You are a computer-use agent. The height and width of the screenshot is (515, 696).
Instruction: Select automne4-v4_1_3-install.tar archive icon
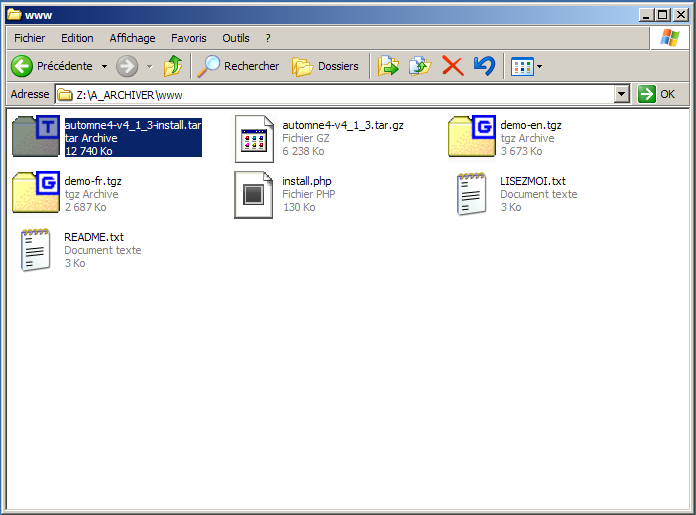(36, 136)
